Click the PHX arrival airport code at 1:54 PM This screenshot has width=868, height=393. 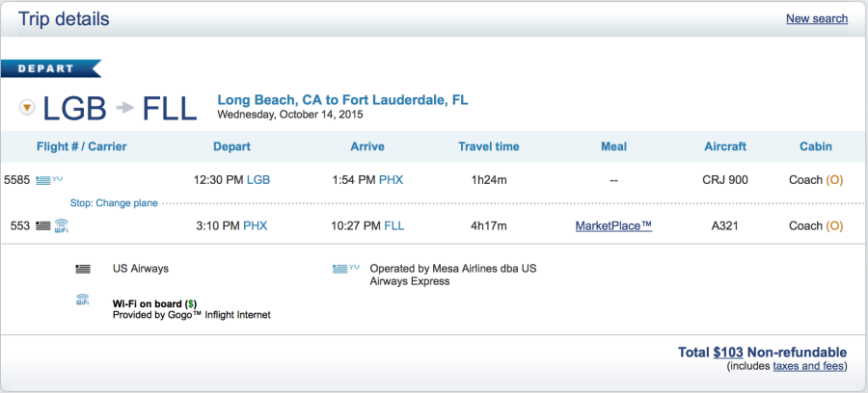click(392, 180)
